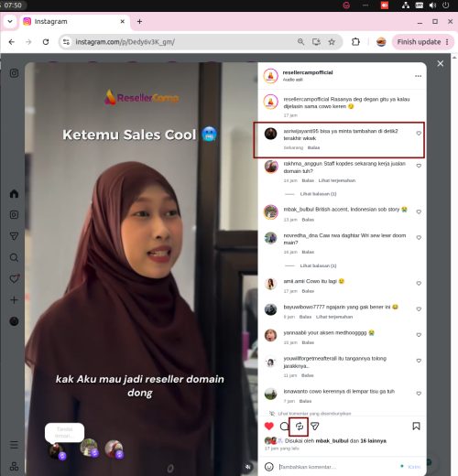Open the system volume icon in top bar
The height and width of the screenshot is (476, 458).
[432, 5]
